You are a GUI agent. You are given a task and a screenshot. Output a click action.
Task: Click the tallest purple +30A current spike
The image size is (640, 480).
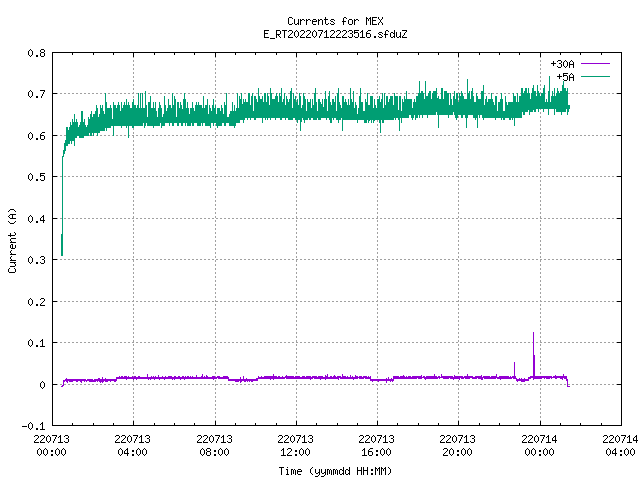533,354
